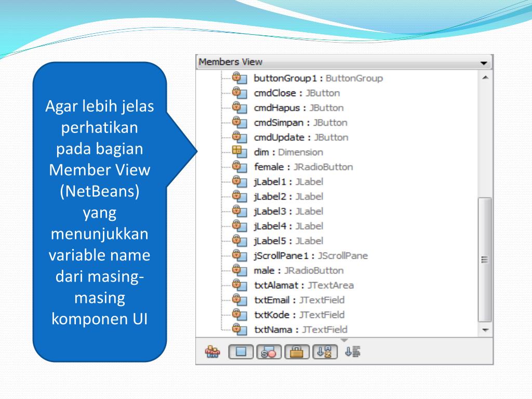Click the field icon beside txtAlamat
Screen dimensions: 532x399
(240, 285)
